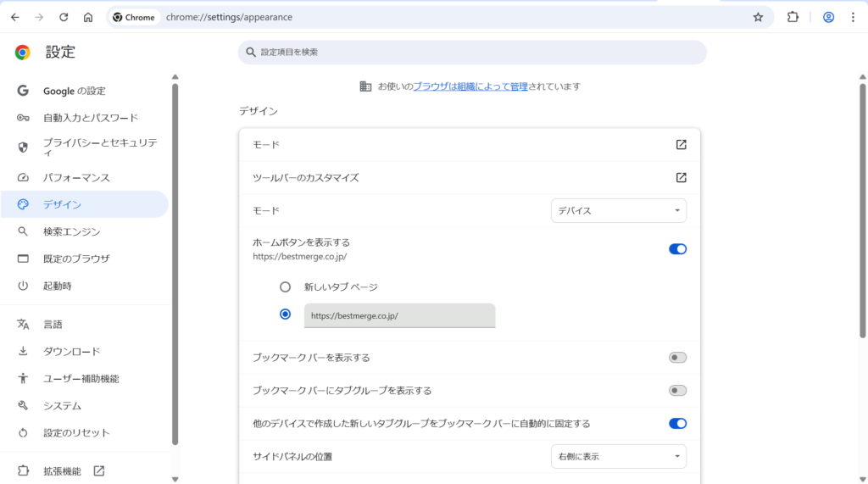Screen dimensions: 868x484
Task: Click the 設定項目を検索 search field
Action: point(471,53)
